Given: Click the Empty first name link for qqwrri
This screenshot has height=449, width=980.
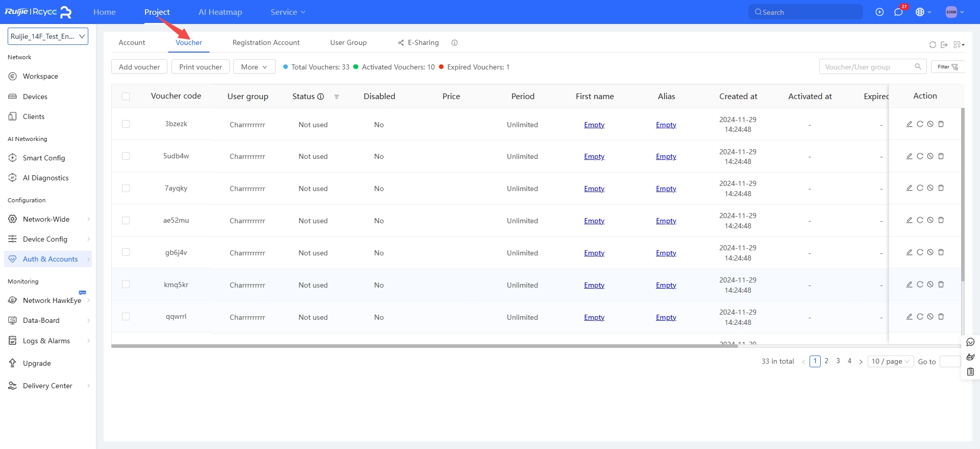Looking at the screenshot, I should (594, 317).
